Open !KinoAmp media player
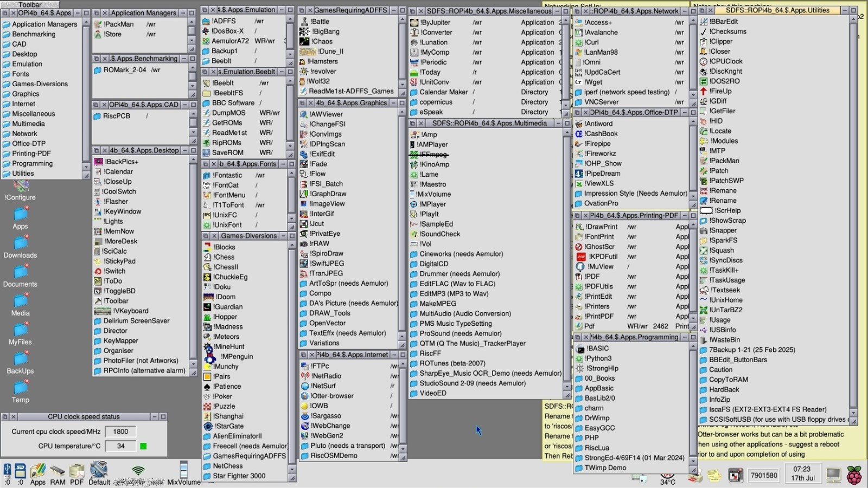Screen dimensions: 868x488 pyautogui.click(x=430, y=164)
